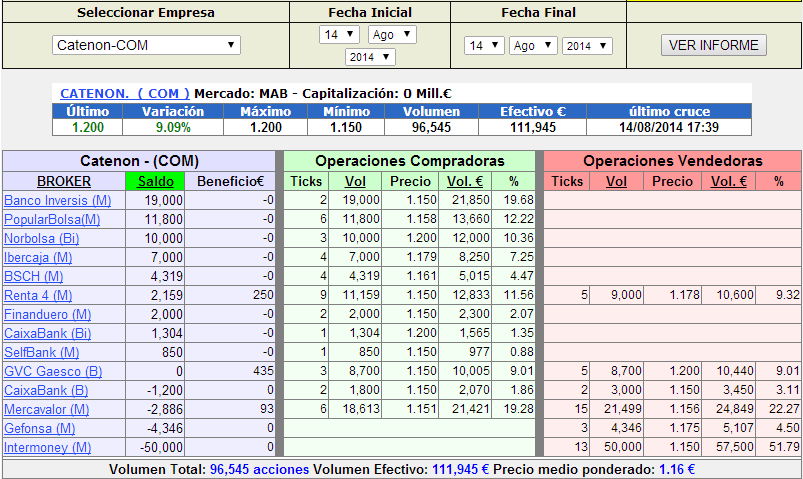The width and height of the screenshot is (803, 479).
Task: Sort buy operations by Vol. € header
Action: (464, 181)
